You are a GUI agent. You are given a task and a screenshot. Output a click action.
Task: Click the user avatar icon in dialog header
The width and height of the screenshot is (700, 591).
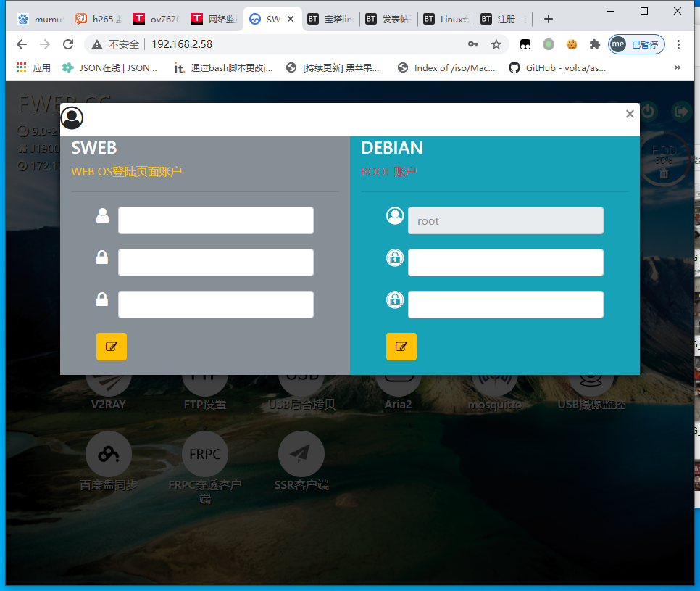tap(72, 118)
